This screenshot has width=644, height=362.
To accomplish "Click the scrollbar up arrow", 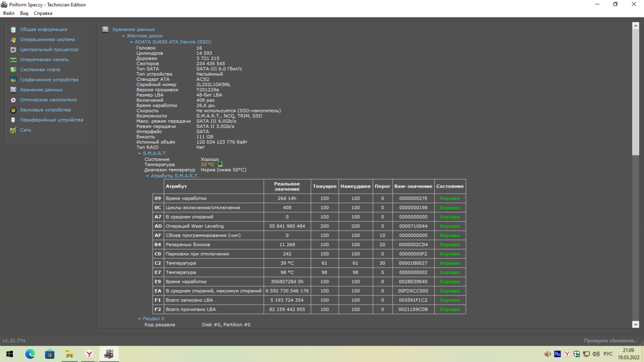I will point(635,26).
